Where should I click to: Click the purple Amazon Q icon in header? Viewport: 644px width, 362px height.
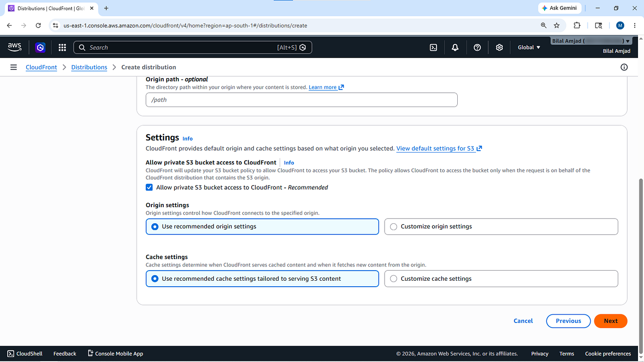tap(40, 47)
